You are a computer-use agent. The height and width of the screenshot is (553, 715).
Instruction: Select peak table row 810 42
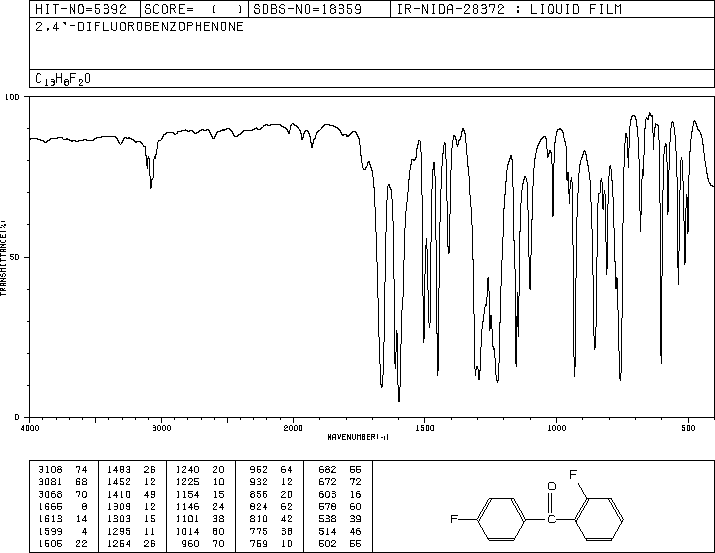[x=271, y=519]
